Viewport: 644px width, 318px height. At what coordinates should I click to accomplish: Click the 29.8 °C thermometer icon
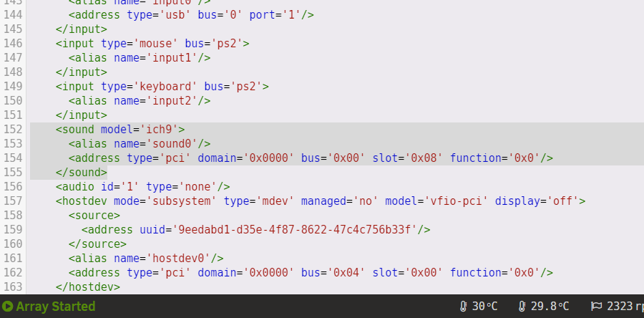522,307
